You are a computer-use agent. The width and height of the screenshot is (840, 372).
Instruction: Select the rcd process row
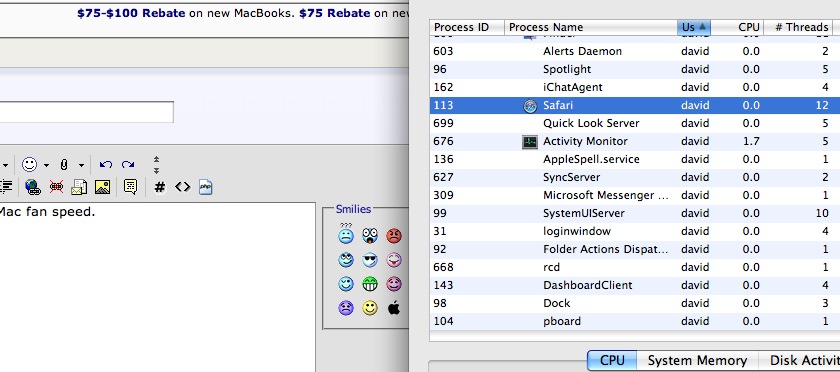coord(635,267)
